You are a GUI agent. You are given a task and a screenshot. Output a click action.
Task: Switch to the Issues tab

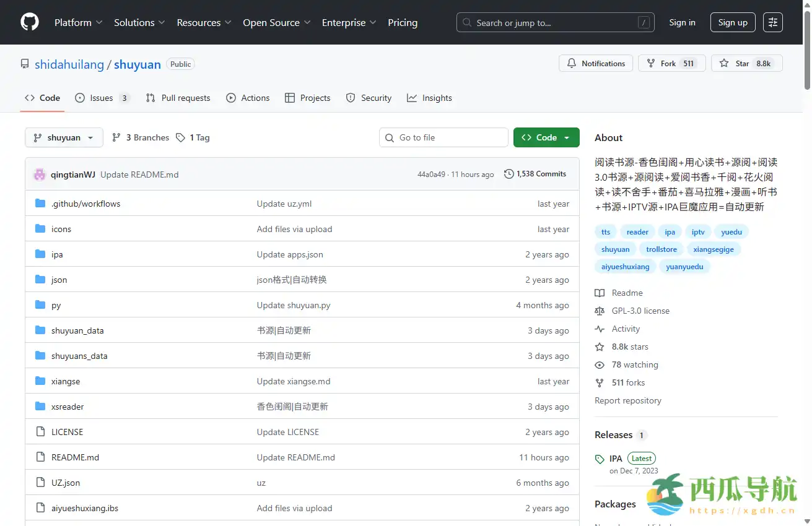(102, 98)
